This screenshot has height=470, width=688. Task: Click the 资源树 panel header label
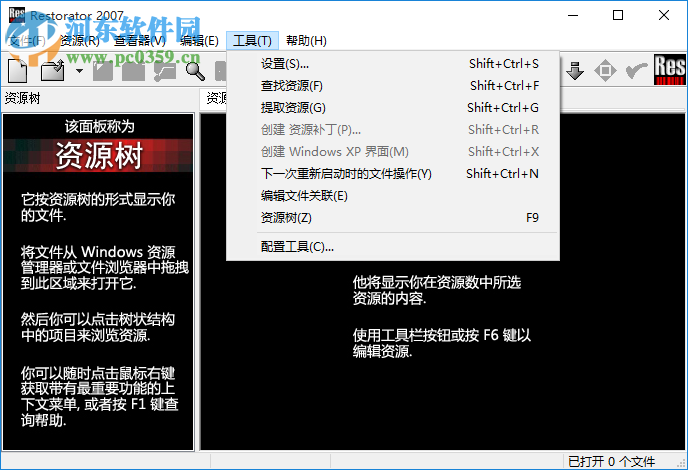(x=22, y=98)
